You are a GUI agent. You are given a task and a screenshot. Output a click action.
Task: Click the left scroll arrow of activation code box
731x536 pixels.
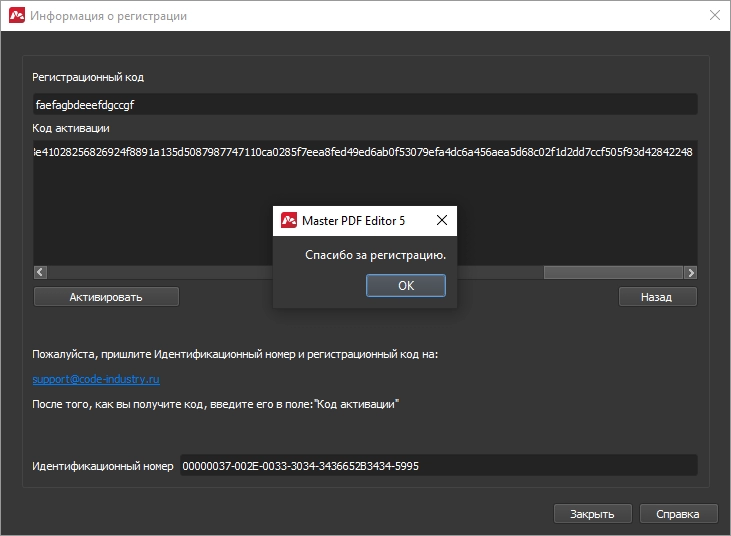click(x=40, y=272)
